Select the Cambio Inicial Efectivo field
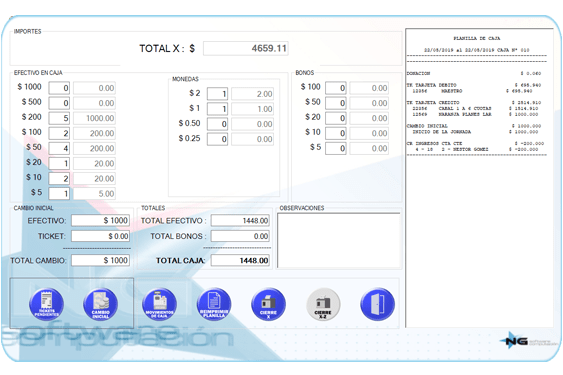 (101, 221)
